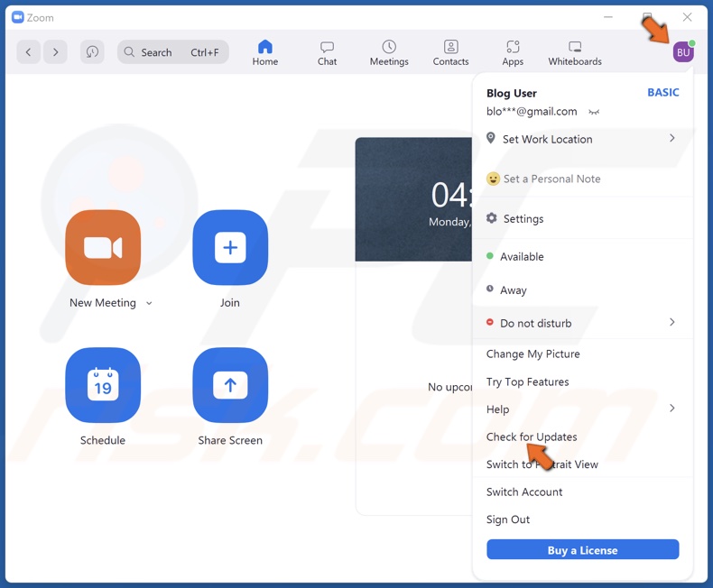This screenshot has width=713, height=588.
Task: Go forward with the right arrow
Action: click(x=56, y=52)
